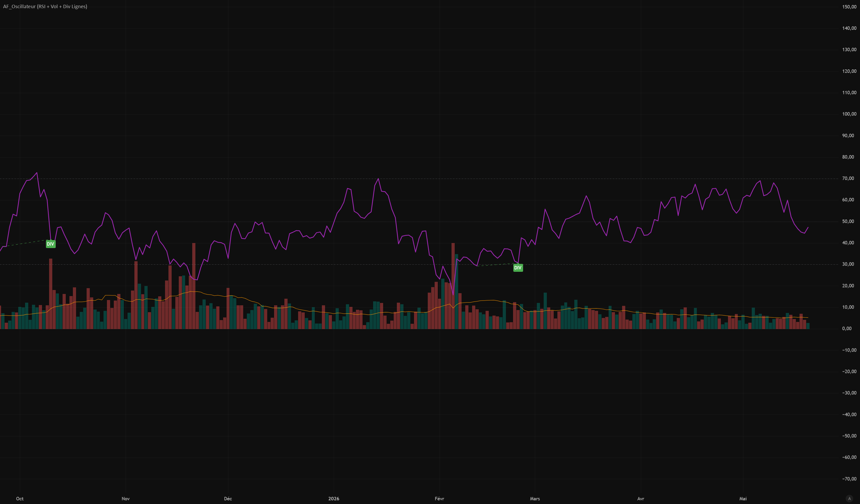Click the 140,00 scale value

point(849,28)
